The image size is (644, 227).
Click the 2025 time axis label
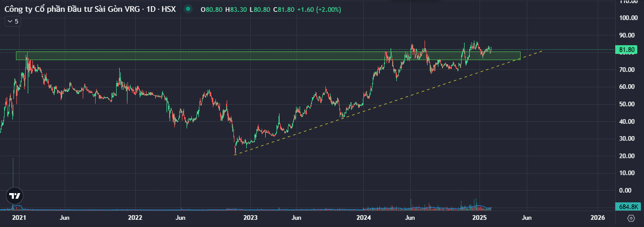click(x=480, y=218)
